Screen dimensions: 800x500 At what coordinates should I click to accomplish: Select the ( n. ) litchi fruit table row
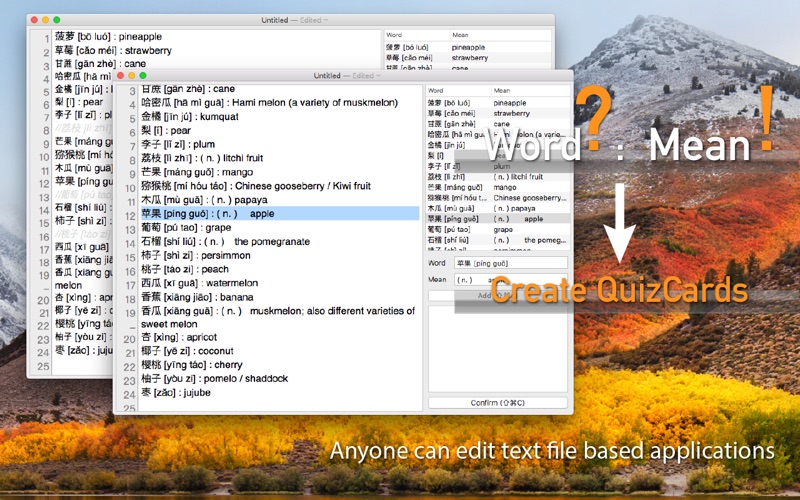coord(498,177)
